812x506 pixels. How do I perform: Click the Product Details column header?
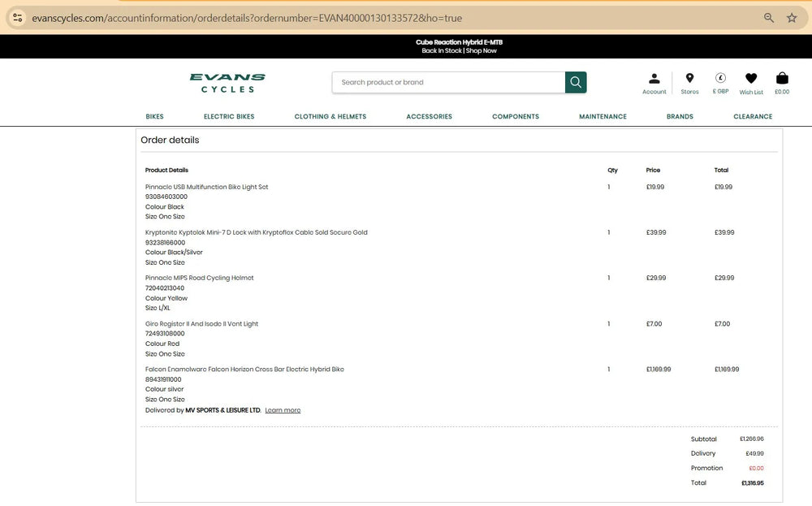click(166, 170)
